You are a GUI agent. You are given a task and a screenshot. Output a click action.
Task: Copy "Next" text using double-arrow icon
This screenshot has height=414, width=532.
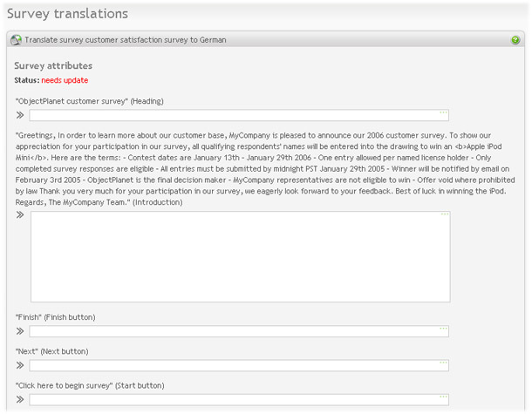click(x=20, y=365)
